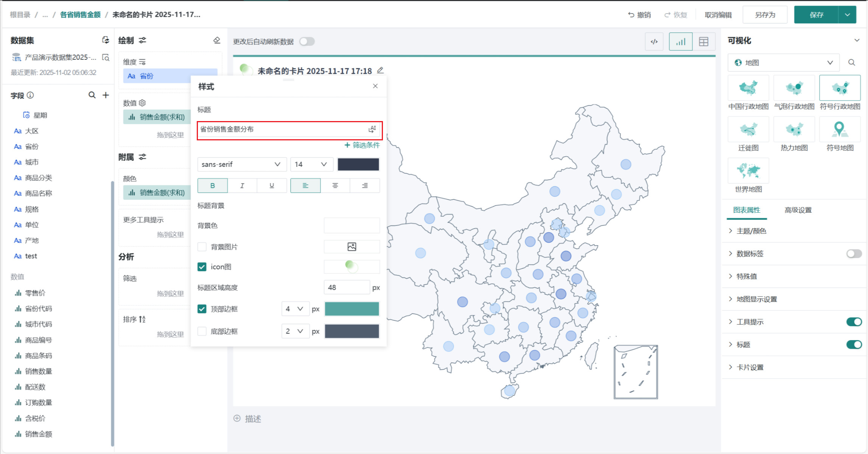Image resolution: width=868 pixels, height=454 pixels.
Task: Click the 另存为 button
Action: coord(765,15)
